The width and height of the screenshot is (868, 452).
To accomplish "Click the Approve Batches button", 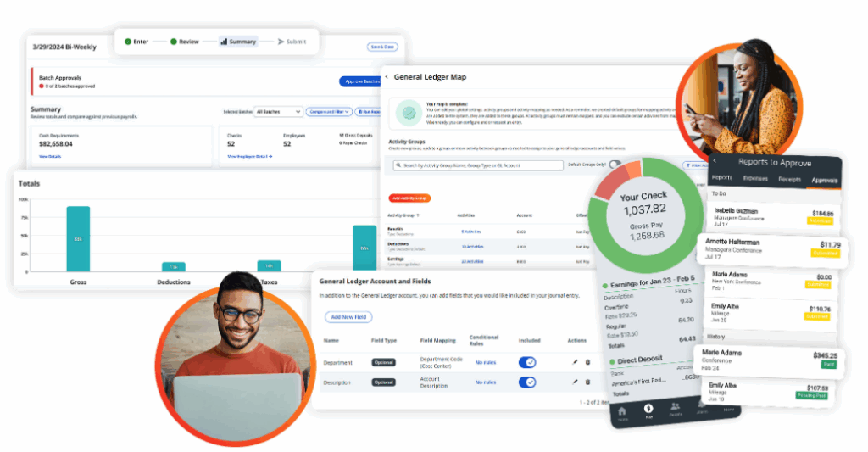I will click(x=360, y=81).
